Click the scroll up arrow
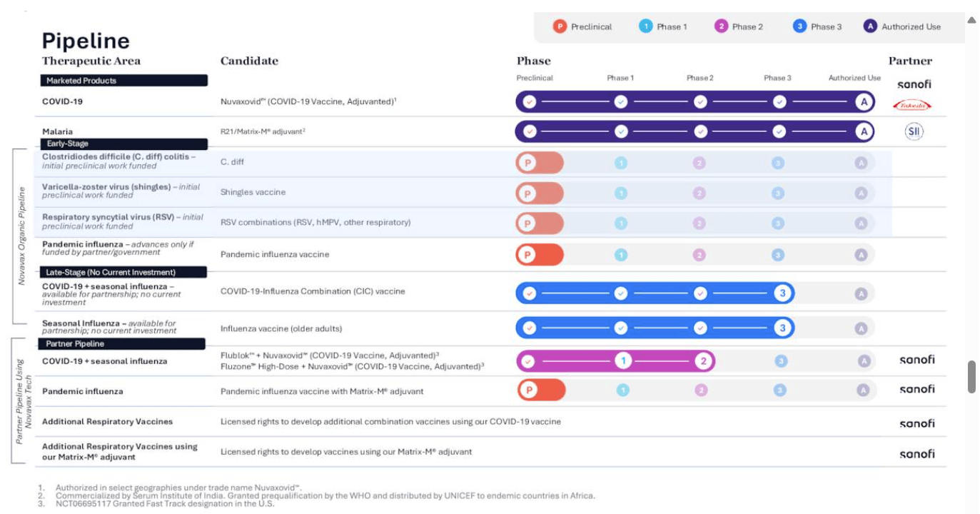Image resolution: width=980 pixels, height=514 pixels. (x=971, y=20)
